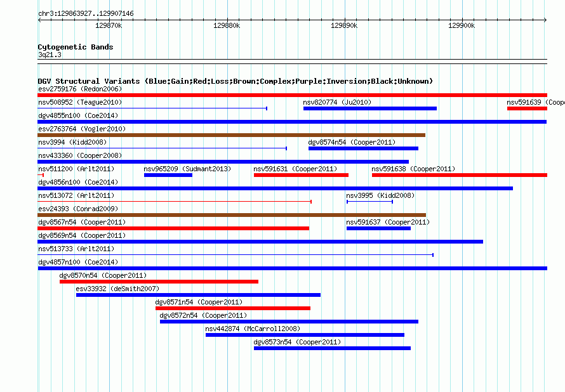This screenshot has width=565, height=392.
Task: Click the nsv3994 (Kidd2008) label
Action: click(72, 142)
